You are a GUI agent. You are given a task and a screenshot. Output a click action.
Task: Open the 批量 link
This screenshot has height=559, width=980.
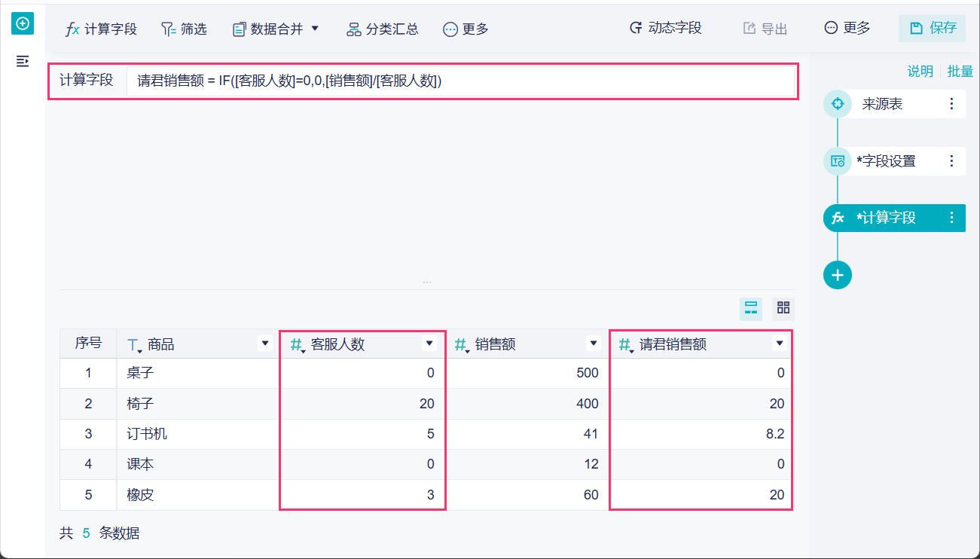[960, 72]
